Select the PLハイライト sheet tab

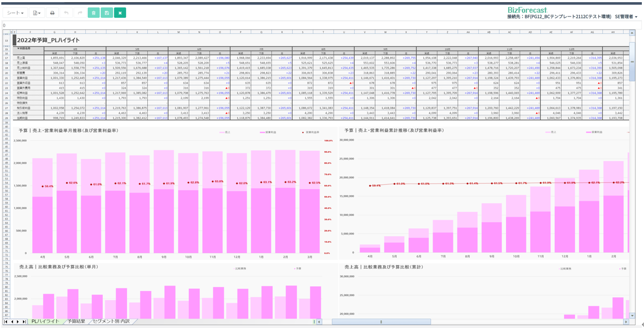(45, 322)
